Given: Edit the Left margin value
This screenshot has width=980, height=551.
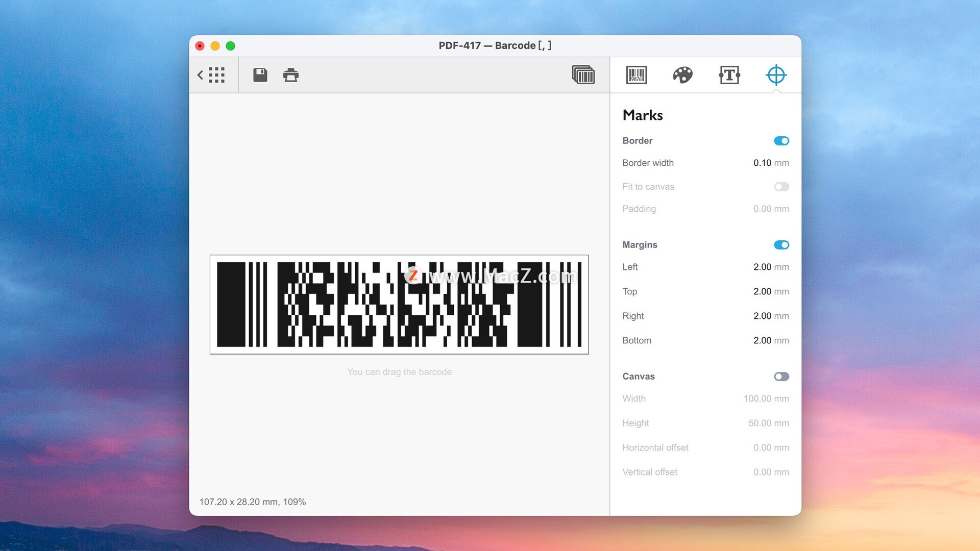Looking at the screenshot, I should pos(771,267).
